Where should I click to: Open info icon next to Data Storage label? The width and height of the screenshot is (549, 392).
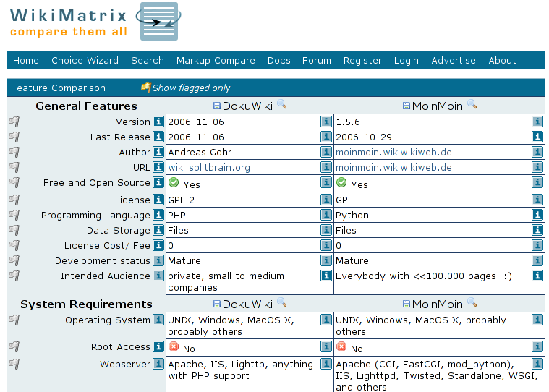pyautogui.click(x=158, y=230)
